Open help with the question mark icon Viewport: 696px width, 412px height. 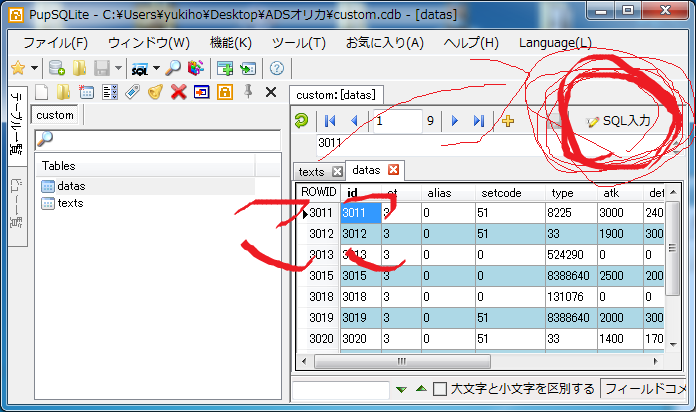(277, 68)
